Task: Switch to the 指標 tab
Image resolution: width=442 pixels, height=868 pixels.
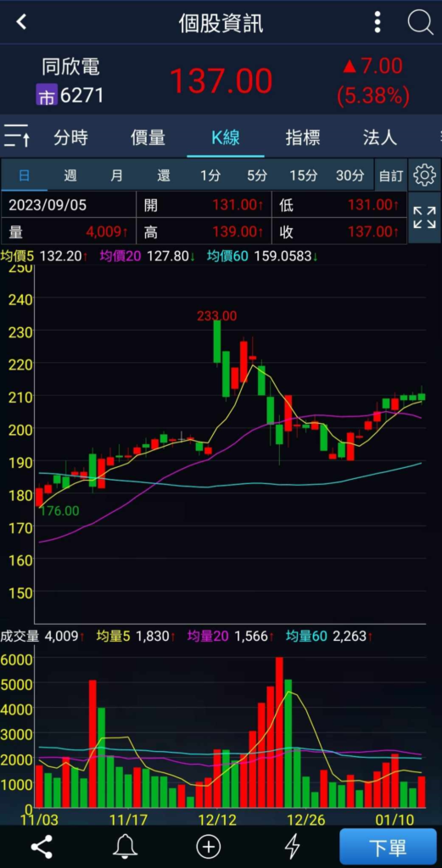Action: pyautogui.click(x=302, y=137)
